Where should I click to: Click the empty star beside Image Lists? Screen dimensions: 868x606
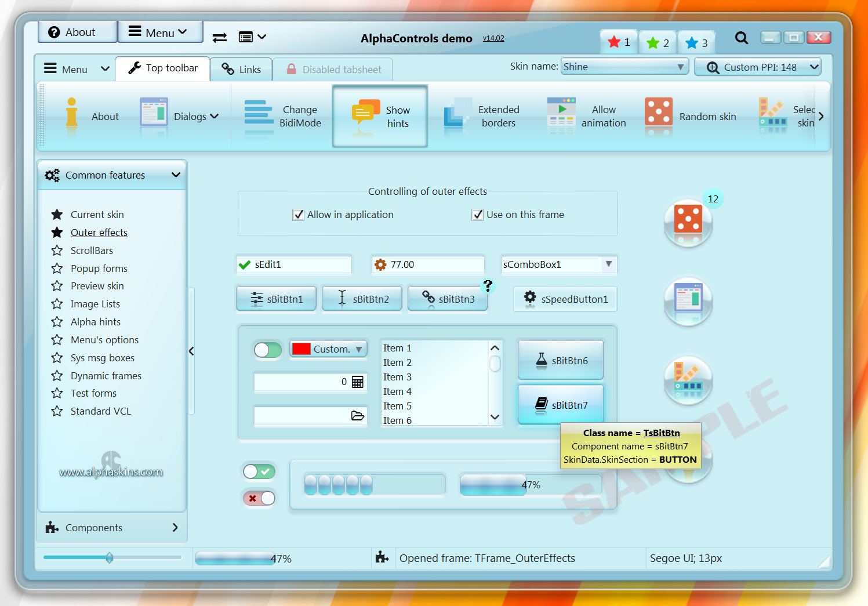[57, 304]
